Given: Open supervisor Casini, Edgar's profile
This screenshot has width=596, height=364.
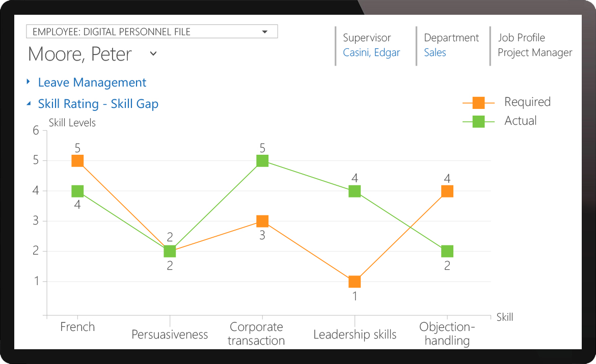Looking at the screenshot, I should tap(371, 52).
